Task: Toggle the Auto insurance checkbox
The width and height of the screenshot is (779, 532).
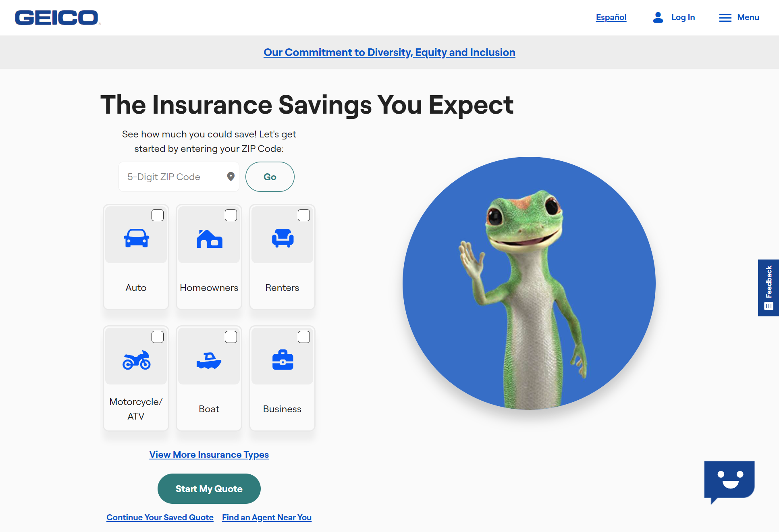Action: click(157, 215)
